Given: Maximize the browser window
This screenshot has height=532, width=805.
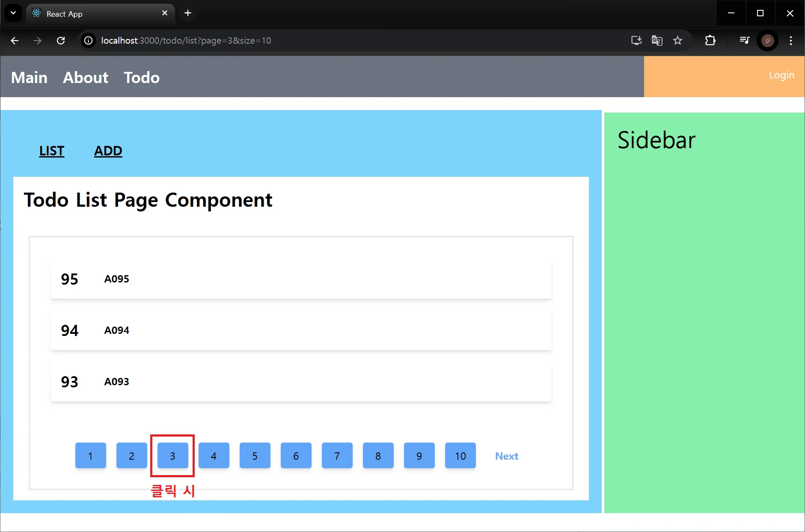Looking at the screenshot, I should tap(760, 13).
